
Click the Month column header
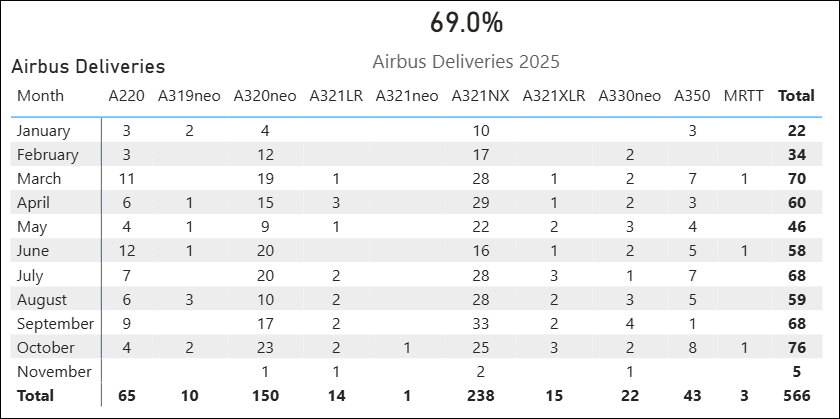pos(41,96)
